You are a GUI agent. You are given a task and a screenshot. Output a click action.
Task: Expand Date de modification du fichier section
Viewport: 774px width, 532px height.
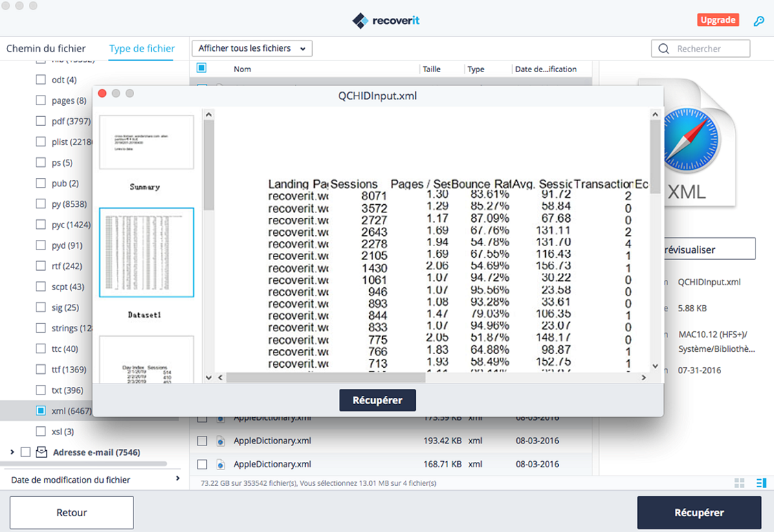(x=178, y=478)
